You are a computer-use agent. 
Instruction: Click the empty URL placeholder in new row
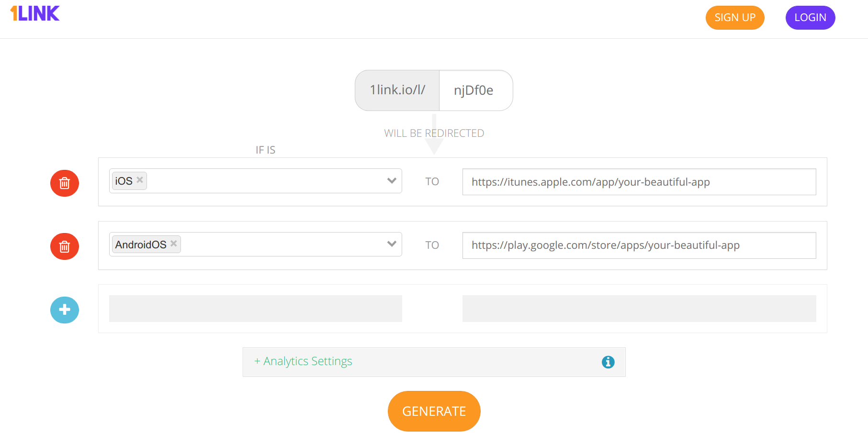point(639,309)
